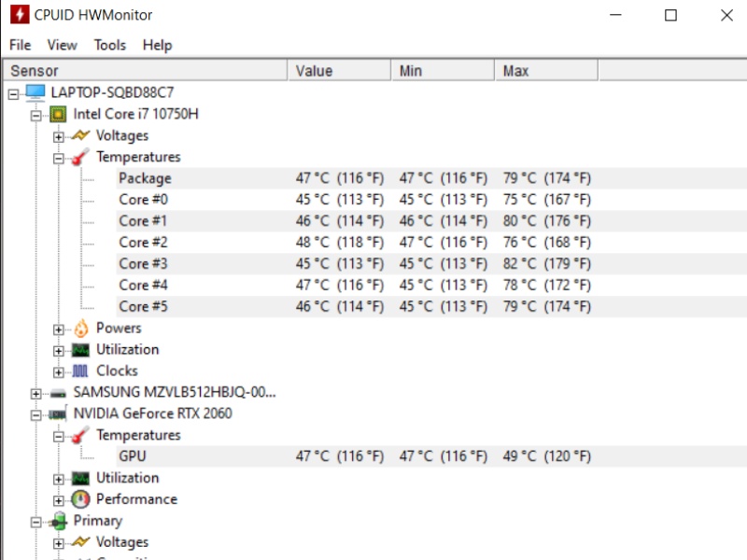The height and width of the screenshot is (560, 747).
Task: Click Core #3 max value 82 °C
Action: [x=519, y=264]
